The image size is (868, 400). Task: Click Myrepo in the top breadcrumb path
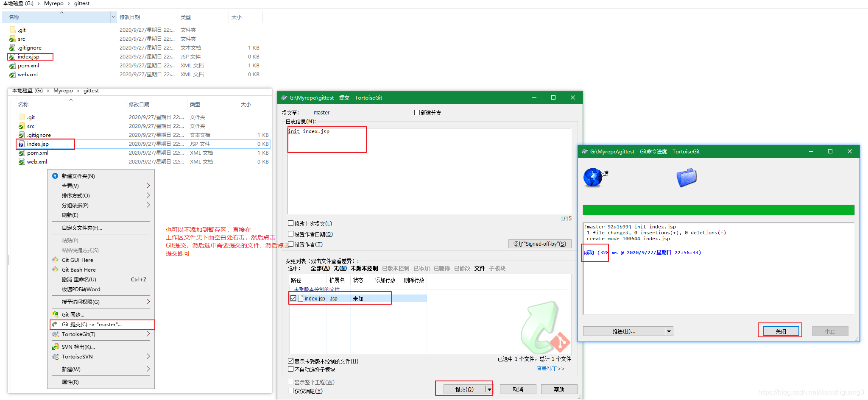coord(54,3)
